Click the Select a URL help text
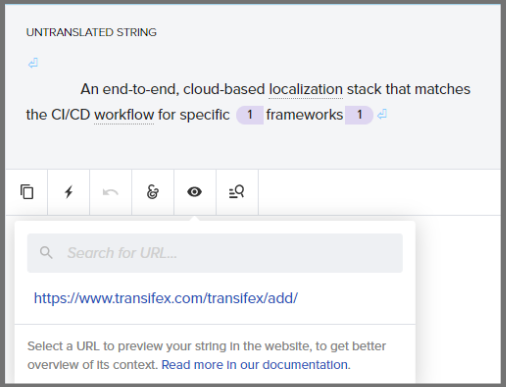 pos(206,355)
